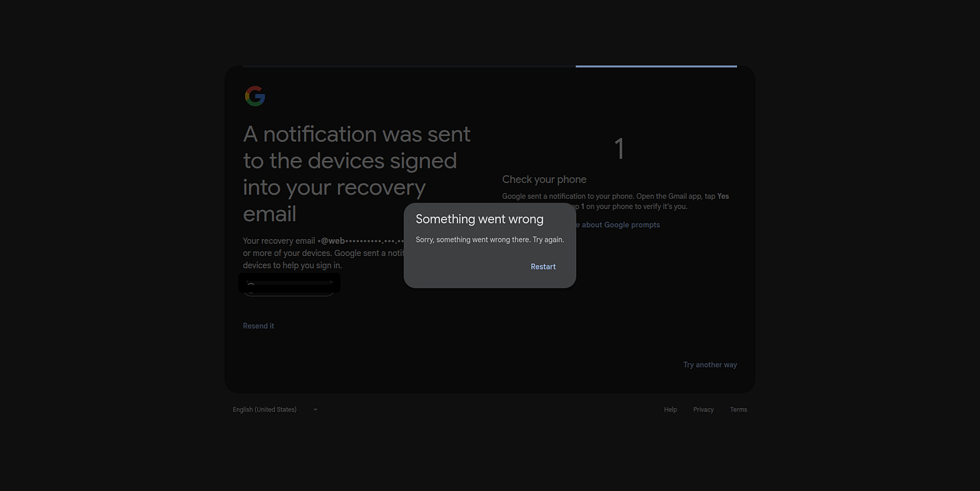Open the Privacy footer link
This screenshot has height=491, width=980.
703,410
